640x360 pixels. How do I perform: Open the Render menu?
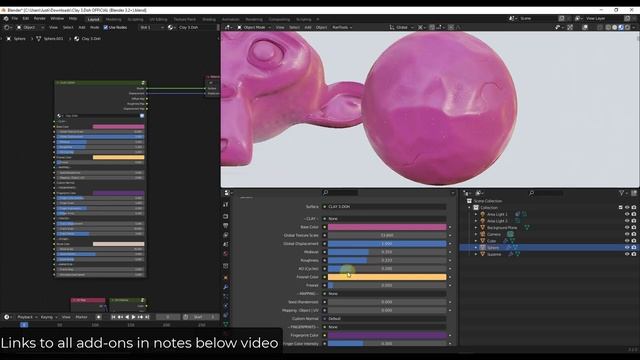click(x=40, y=18)
